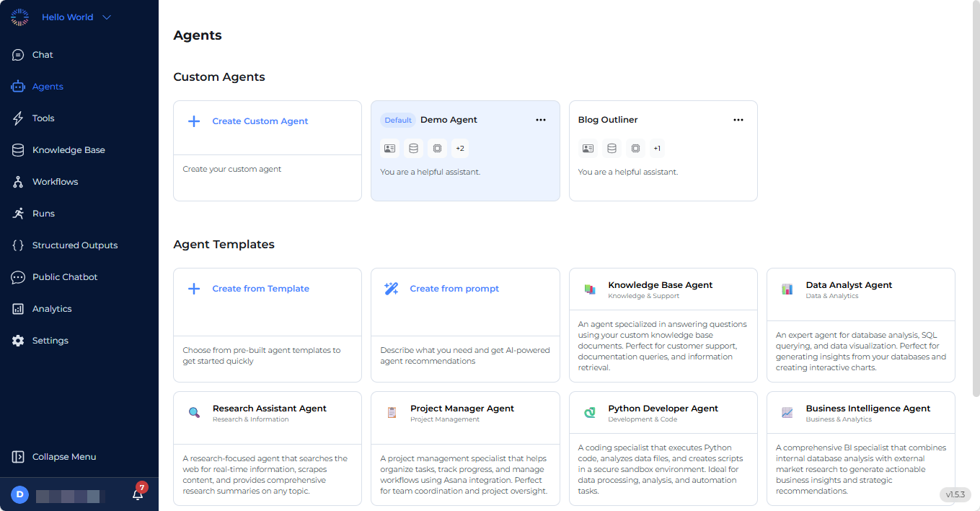Click the plus icon for Create Custom Agent
This screenshot has width=980, height=511.
194,121
